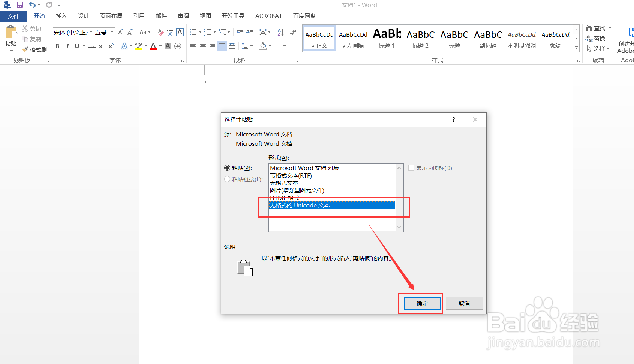
Task: Clear all formatting with eraser icon
Action: (161, 32)
